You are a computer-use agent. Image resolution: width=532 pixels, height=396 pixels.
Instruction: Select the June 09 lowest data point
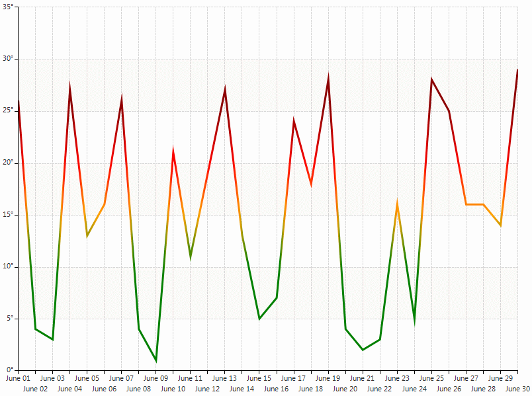click(156, 360)
